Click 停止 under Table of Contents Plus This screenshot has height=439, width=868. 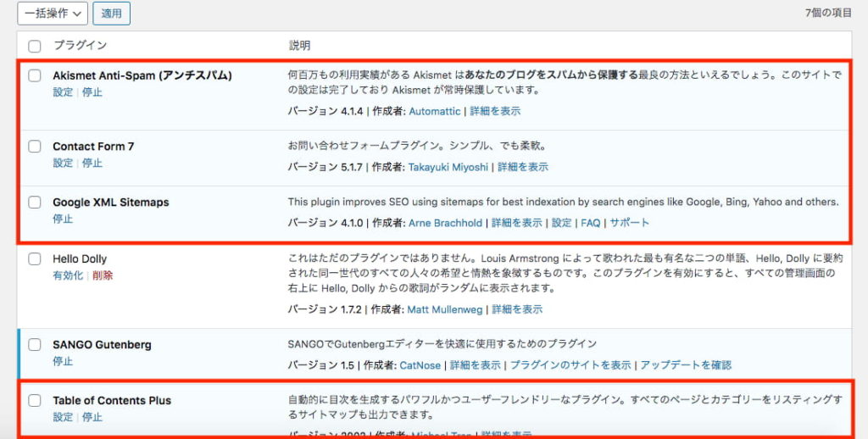click(92, 417)
